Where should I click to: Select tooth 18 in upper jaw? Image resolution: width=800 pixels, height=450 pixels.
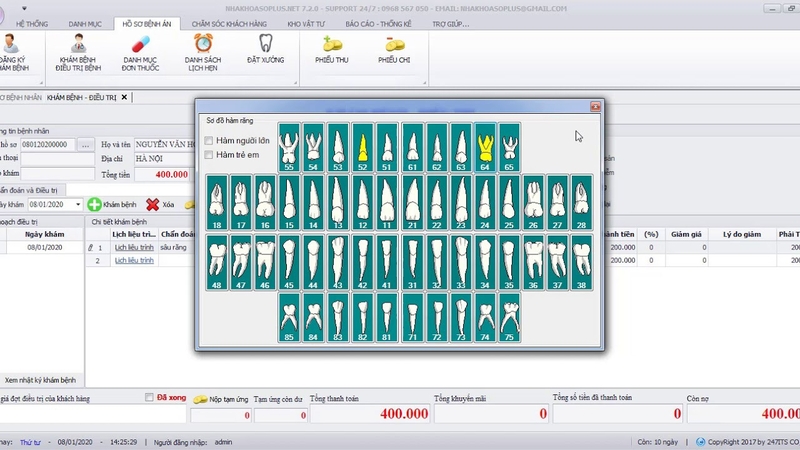click(217, 203)
